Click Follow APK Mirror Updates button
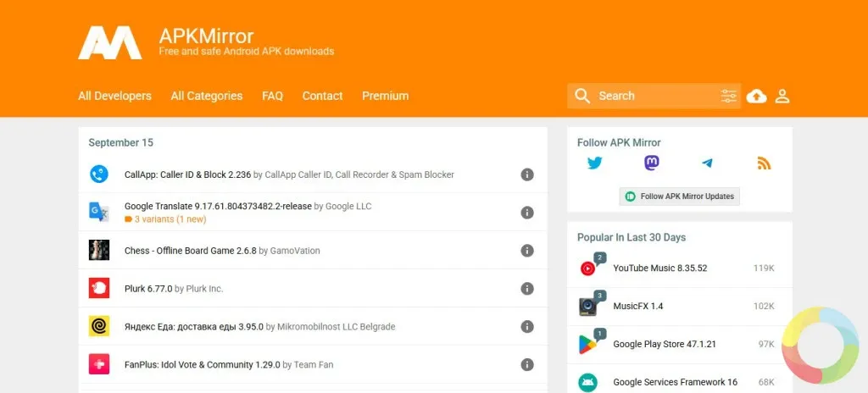 (x=679, y=196)
